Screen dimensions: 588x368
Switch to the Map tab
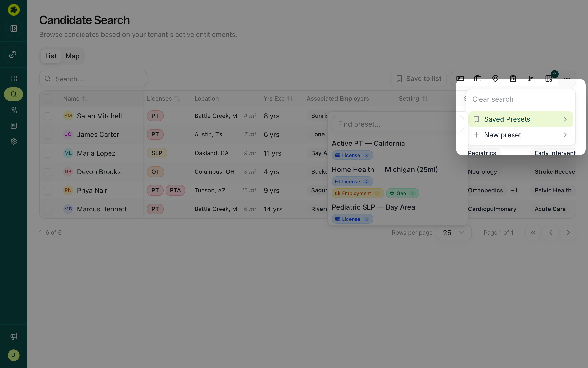coord(73,56)
